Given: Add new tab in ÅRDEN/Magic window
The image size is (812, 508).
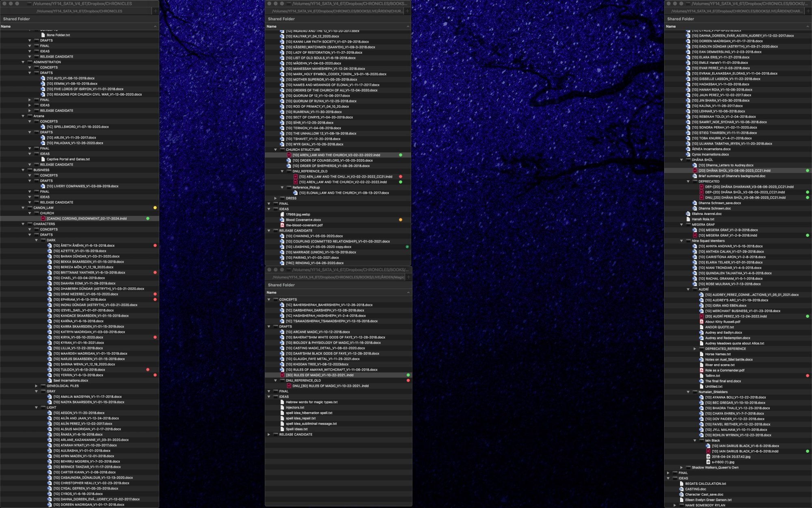Looking at the screenshot, I should [408, 277].
